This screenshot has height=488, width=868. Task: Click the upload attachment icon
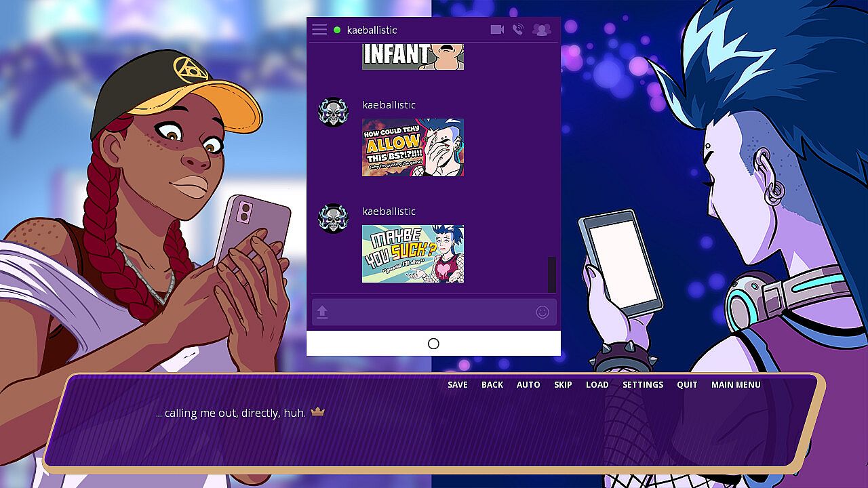click(x=322, y=312)
